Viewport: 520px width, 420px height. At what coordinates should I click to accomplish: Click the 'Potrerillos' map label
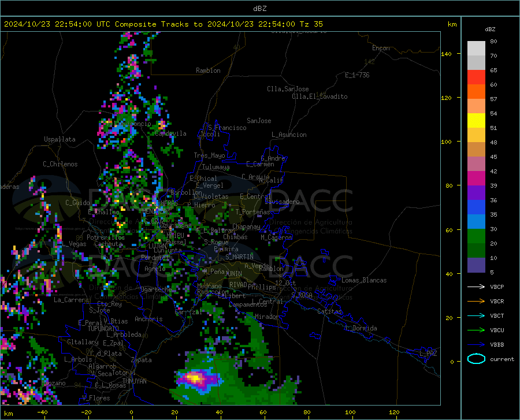(106, 237)
